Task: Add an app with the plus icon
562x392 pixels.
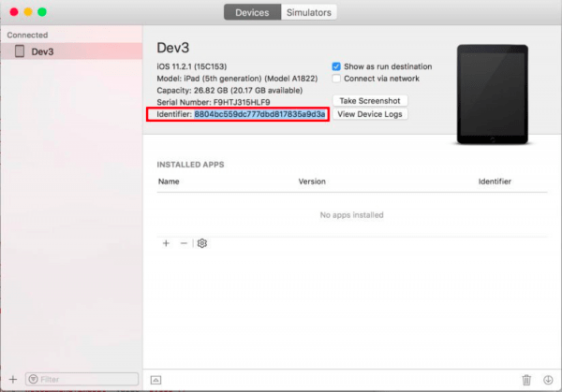Action: pos(166,243)
